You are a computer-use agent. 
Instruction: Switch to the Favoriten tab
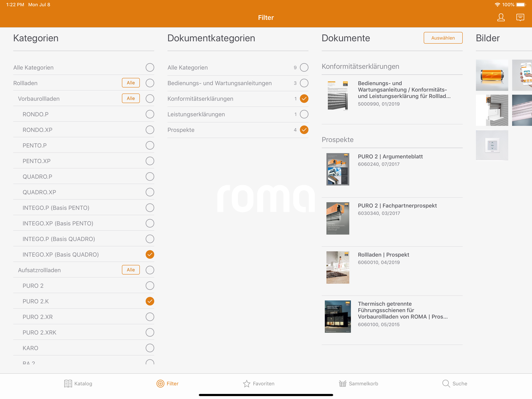(259, 384)
